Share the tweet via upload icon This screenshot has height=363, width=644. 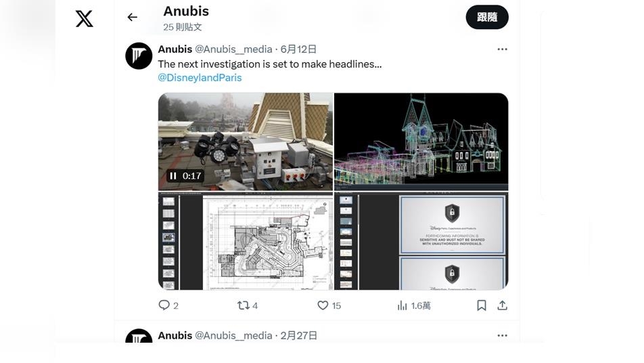tap(502, 305)
